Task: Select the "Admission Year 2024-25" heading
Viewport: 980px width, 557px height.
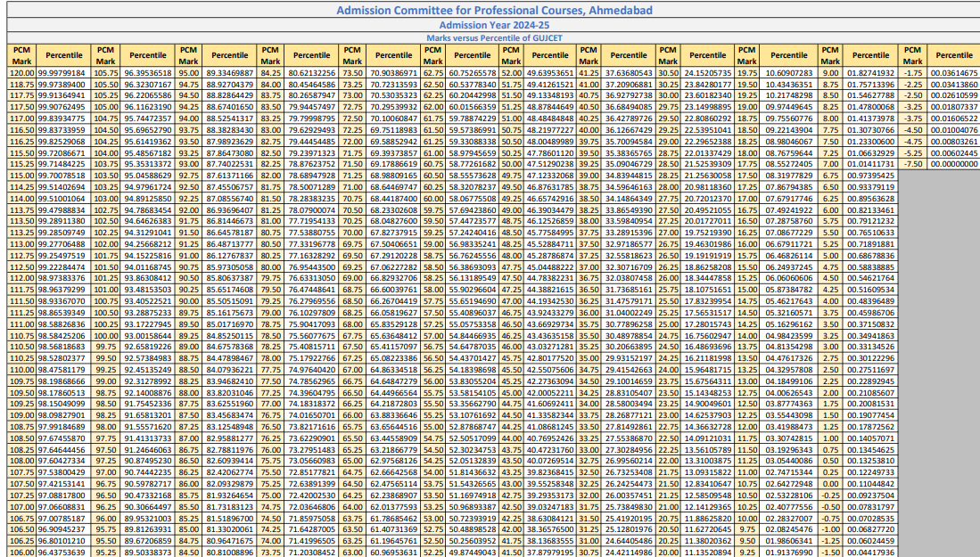Action: pos(494,25)
